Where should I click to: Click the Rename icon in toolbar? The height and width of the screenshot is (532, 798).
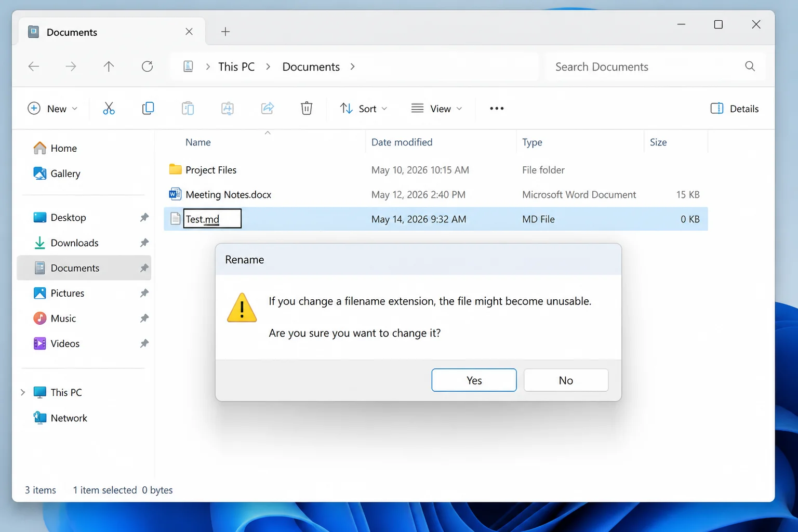pos(228,109)
